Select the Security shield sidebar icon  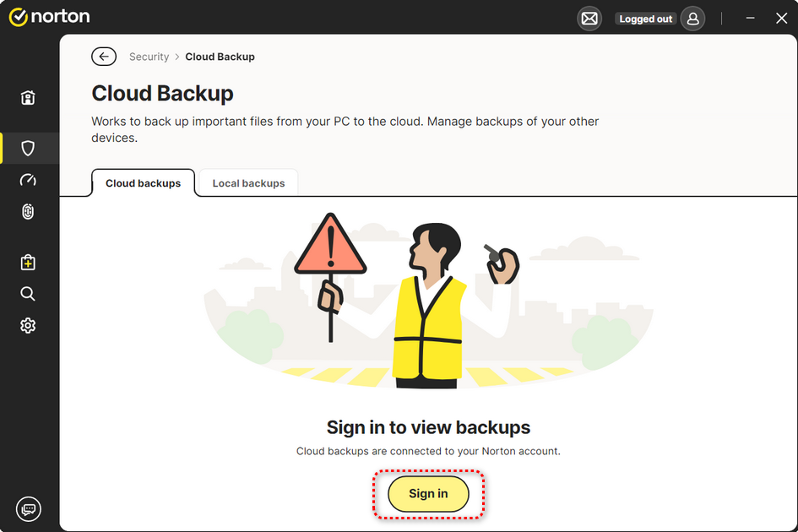tap(28, 149)
